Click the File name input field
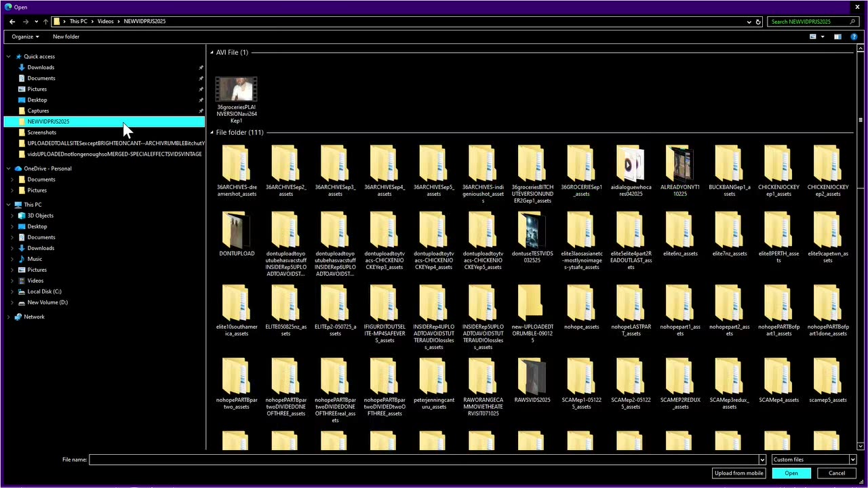Image resolution: width=868 pixels, height=488 pixels. 424,460
